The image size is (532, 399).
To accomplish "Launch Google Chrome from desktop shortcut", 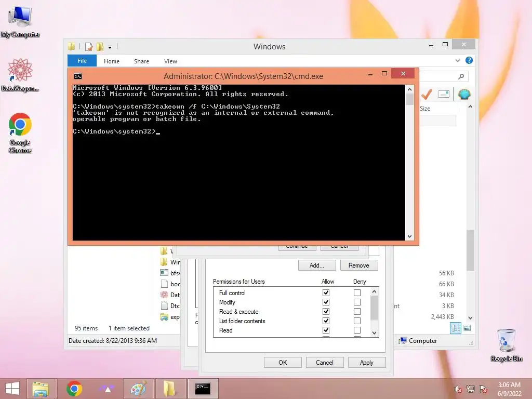I will pos(20,132).
